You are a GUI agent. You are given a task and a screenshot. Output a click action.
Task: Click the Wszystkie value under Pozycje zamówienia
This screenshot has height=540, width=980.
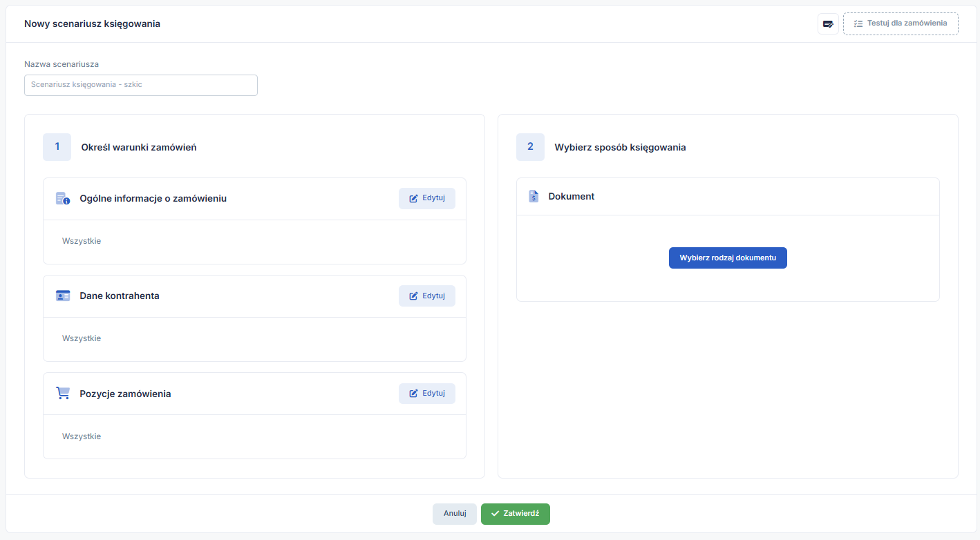coord(82,436)
